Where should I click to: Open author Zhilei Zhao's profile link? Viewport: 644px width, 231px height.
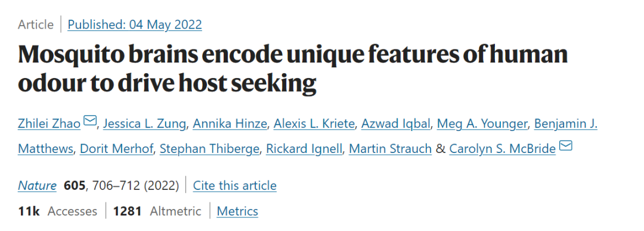49,123
